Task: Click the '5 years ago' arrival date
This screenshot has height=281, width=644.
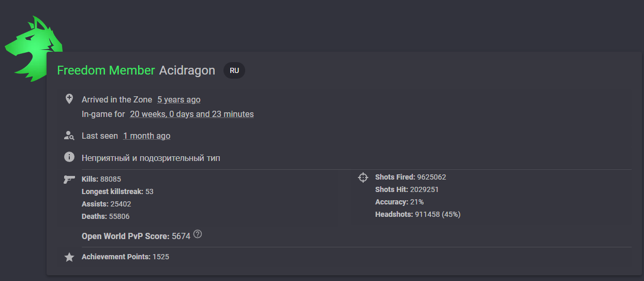Action: click(x=179, y=99)
